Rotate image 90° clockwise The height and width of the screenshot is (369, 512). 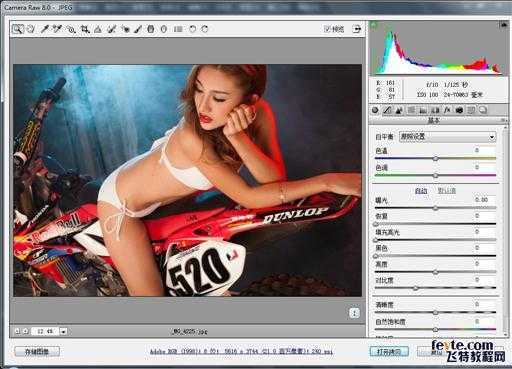pos(205,29)
